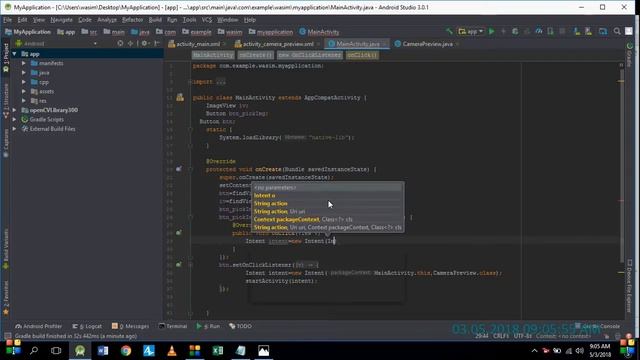
Task: Open VLC media player from taskbar
Action: point(172,351)
